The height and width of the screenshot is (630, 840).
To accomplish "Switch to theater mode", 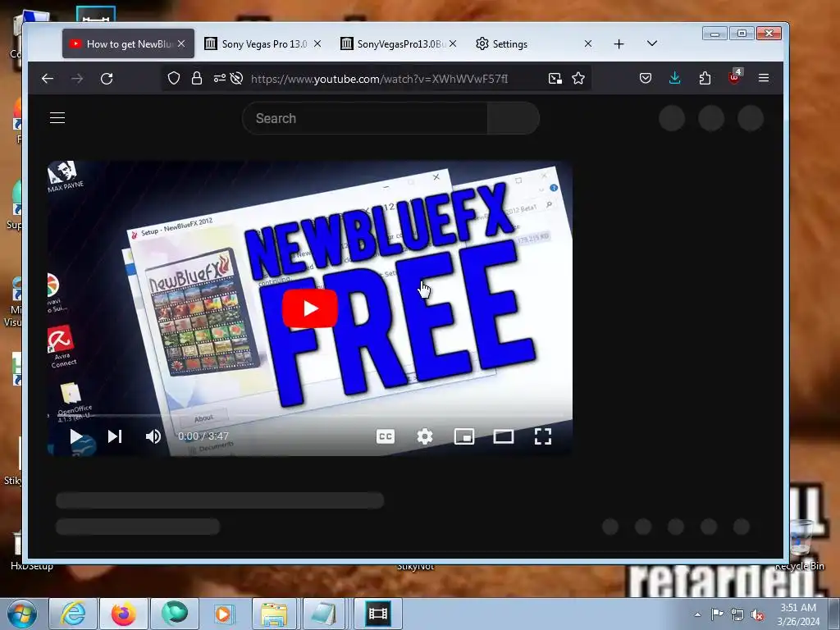I will click(504, 436).
